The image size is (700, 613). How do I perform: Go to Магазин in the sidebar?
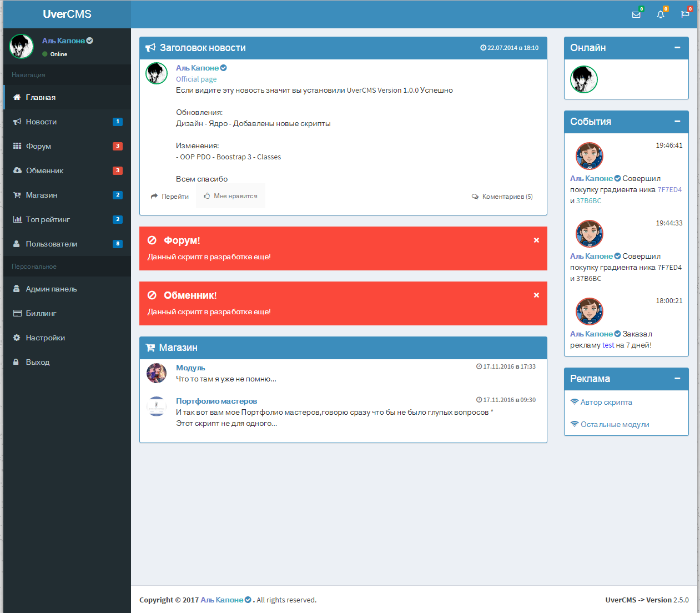[x=42, y=195]
